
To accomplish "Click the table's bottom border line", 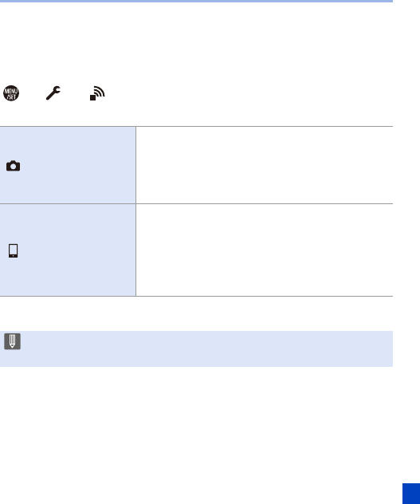I will [x=196, y=296].
